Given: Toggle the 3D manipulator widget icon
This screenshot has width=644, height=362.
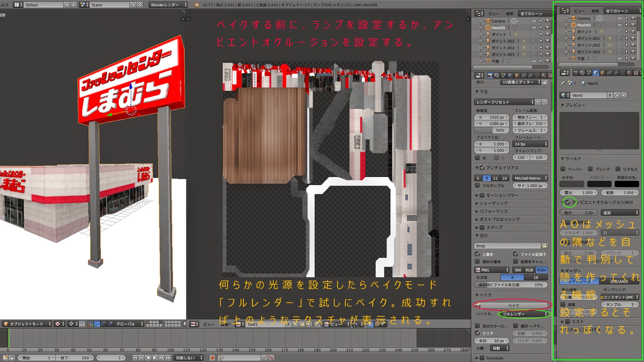Looking at the screenshot, I should pos(91,324).
